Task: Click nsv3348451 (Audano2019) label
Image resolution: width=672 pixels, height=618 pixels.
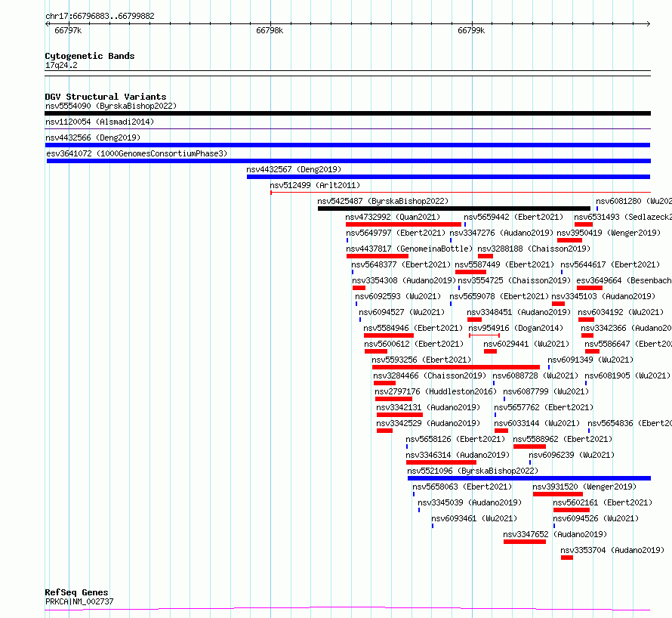Action: [519, 312]
